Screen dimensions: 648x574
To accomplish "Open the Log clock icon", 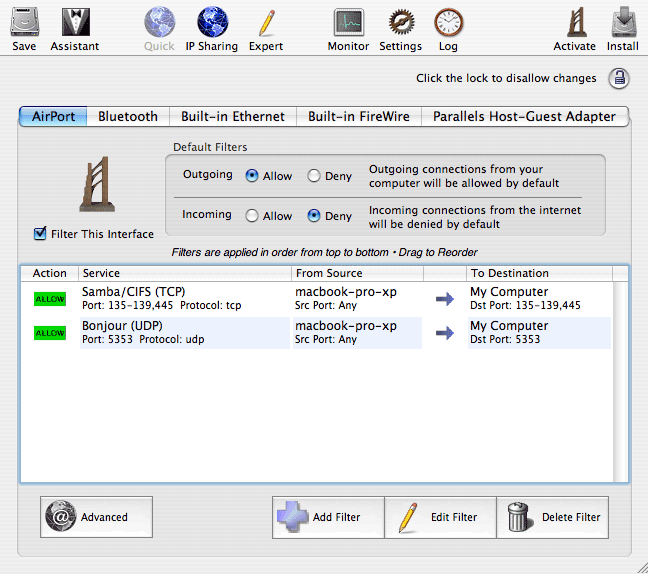I will click(448, 22).
